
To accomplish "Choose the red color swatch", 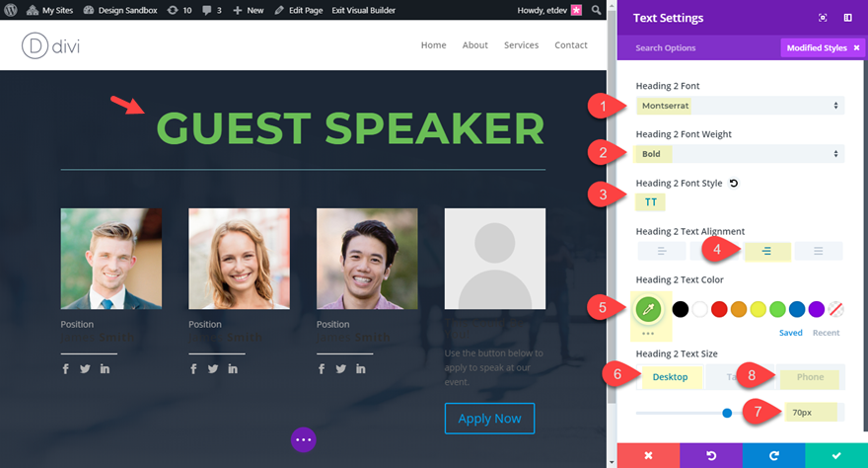I will pyautogui.click(x=719, y=309).
